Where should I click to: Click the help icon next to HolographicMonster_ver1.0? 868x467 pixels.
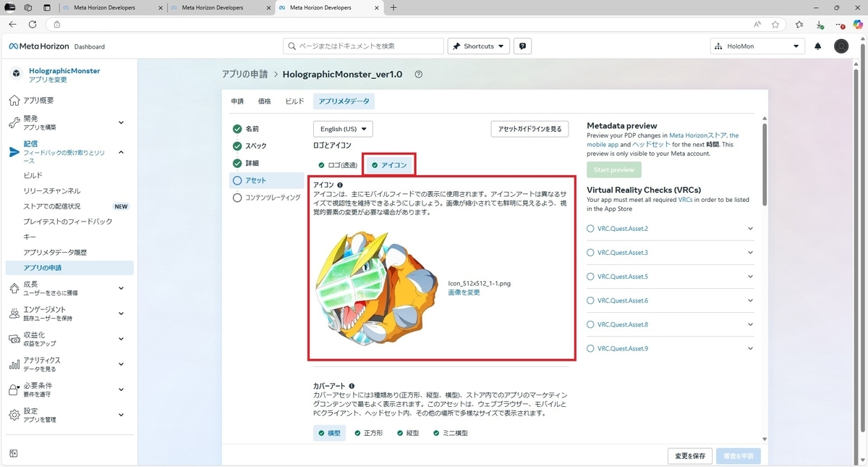point(418,75)
